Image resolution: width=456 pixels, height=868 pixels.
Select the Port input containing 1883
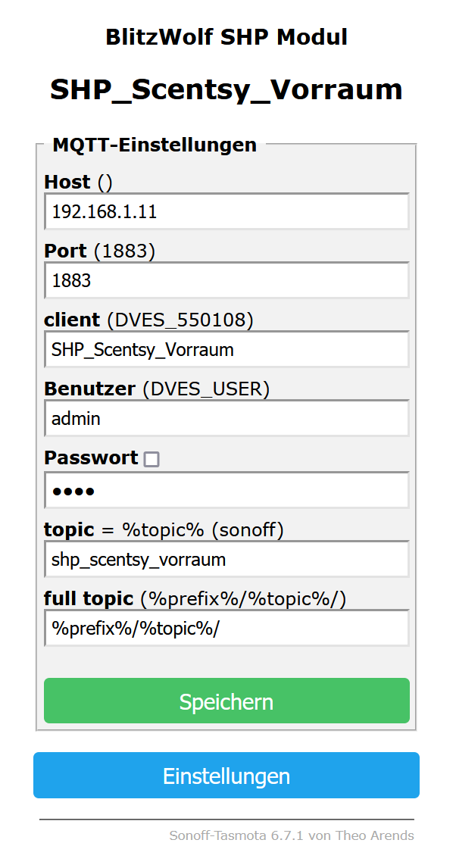[x=227, y=280]
